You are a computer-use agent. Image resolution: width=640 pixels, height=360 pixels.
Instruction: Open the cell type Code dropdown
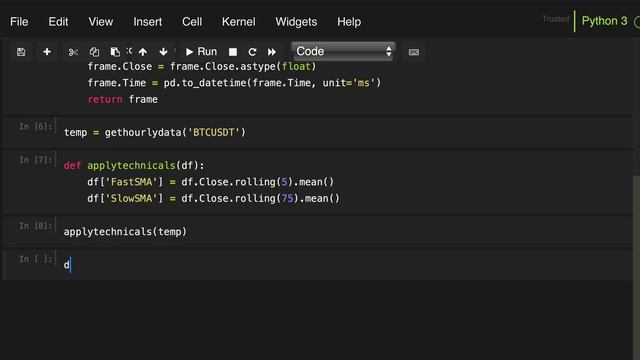coord(343,51)
